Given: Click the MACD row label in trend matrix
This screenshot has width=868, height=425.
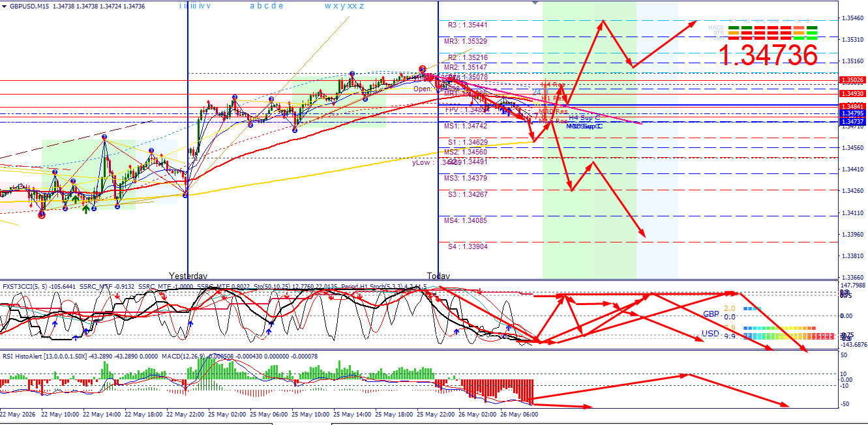Looking at the screenshot, I should (716, 27).
